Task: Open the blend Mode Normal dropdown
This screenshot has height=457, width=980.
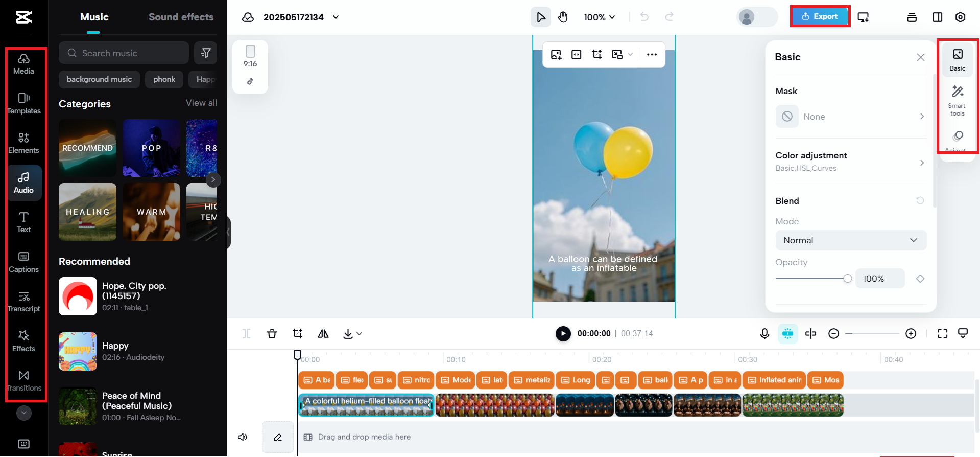Action: coord(851,240)
